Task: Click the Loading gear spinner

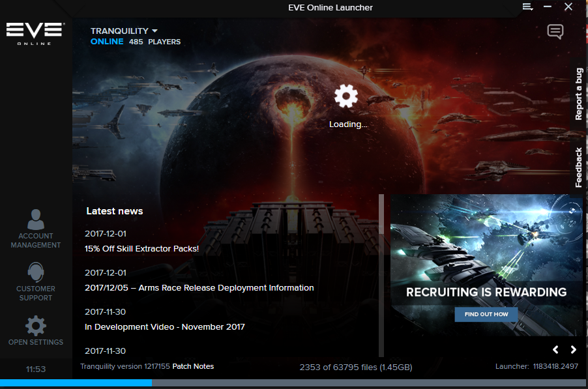Action: pos(346,96)
